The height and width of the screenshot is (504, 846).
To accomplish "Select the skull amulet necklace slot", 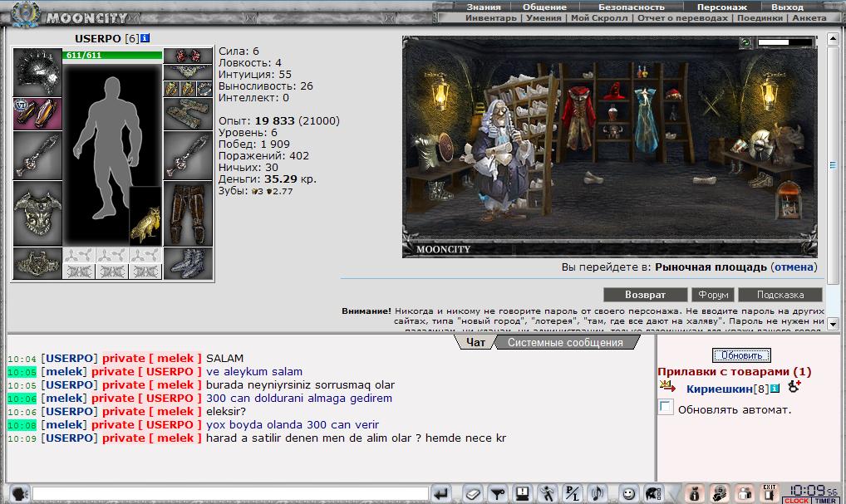I will click(188, 71).
